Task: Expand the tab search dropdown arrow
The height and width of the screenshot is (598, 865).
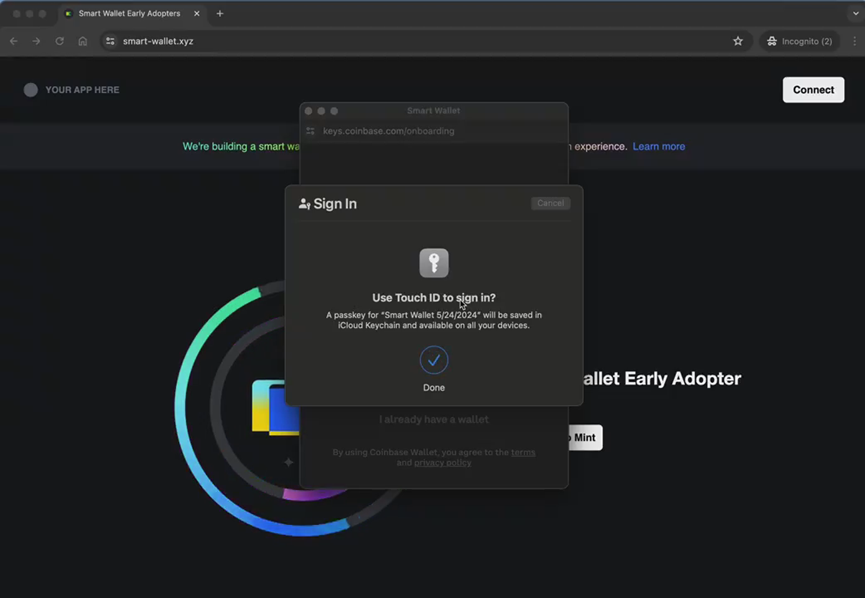Action: [x=856, y=13]
